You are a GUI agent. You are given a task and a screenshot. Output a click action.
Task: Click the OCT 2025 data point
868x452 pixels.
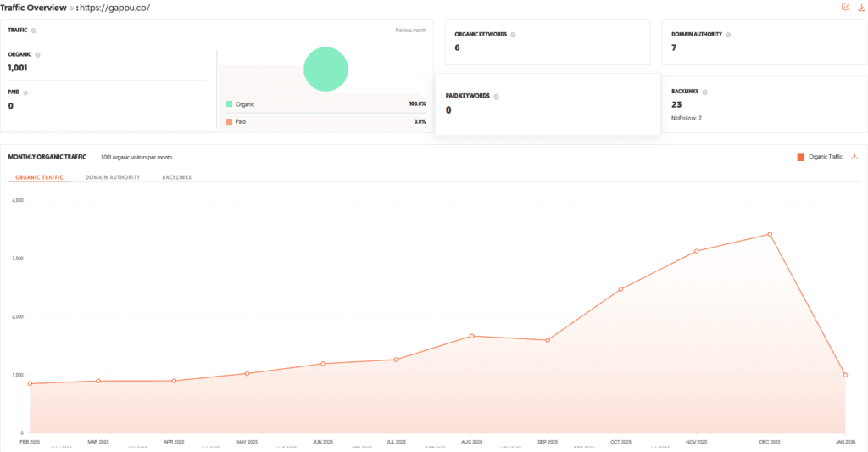pos(620,289)
